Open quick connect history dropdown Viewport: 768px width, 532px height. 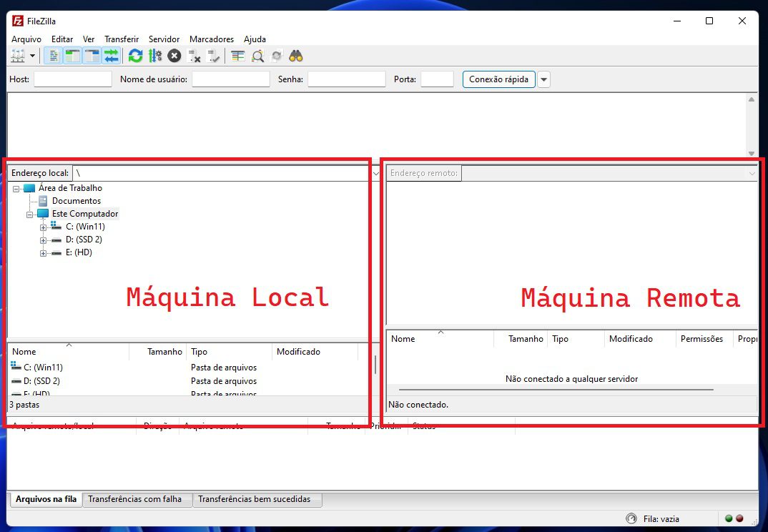[x=543, y=79]
